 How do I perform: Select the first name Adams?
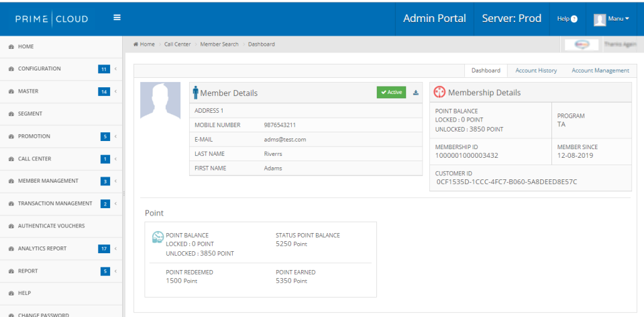coord(273,168)
